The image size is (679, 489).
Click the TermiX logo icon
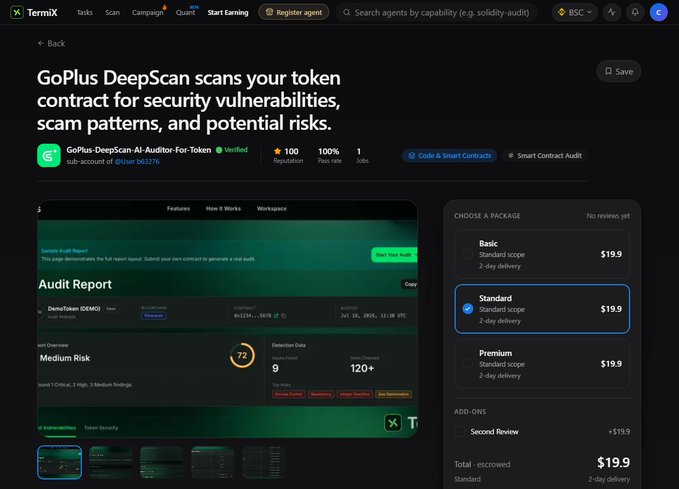16,12
